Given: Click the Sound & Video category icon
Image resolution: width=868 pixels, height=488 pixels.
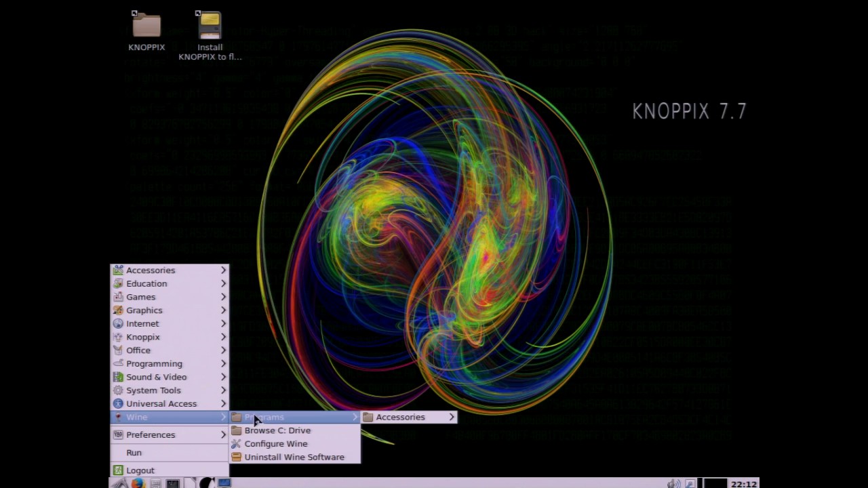Looking at the screenshot, I should click(x=118, y=377).
